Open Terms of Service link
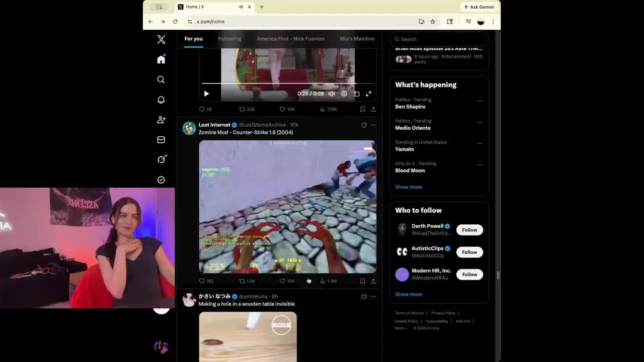The width and height of the screenshot is (644, 362). (409, 313)
